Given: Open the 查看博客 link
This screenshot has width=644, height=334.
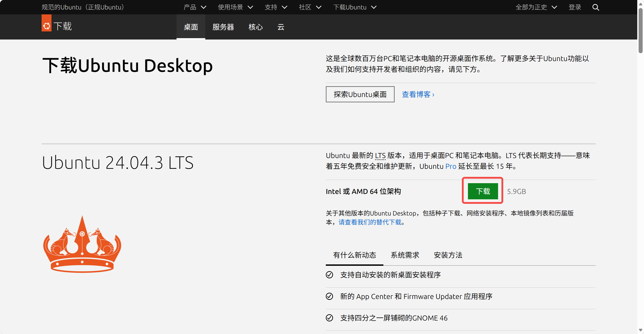Looking at the screenshot, I should pyautogui.click(x=418, y=94).
